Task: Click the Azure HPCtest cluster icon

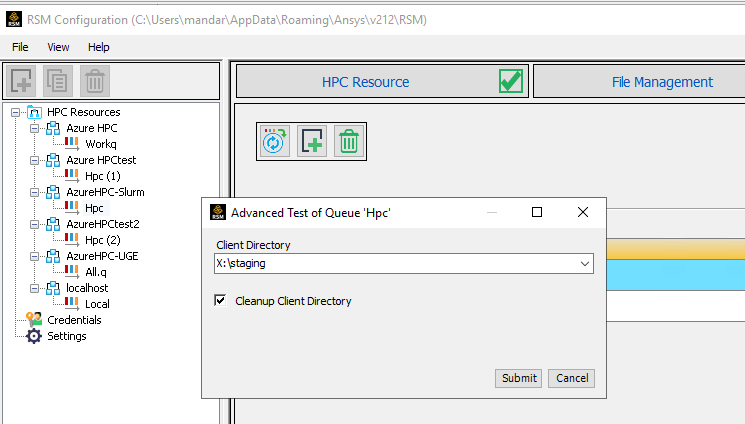Action: tap(53, 160)
